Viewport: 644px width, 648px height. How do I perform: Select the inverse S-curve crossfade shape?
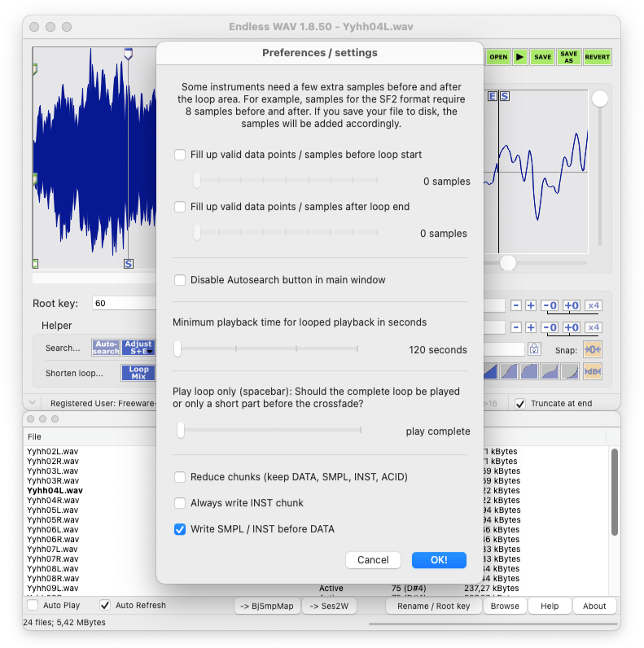click(550, 371)
